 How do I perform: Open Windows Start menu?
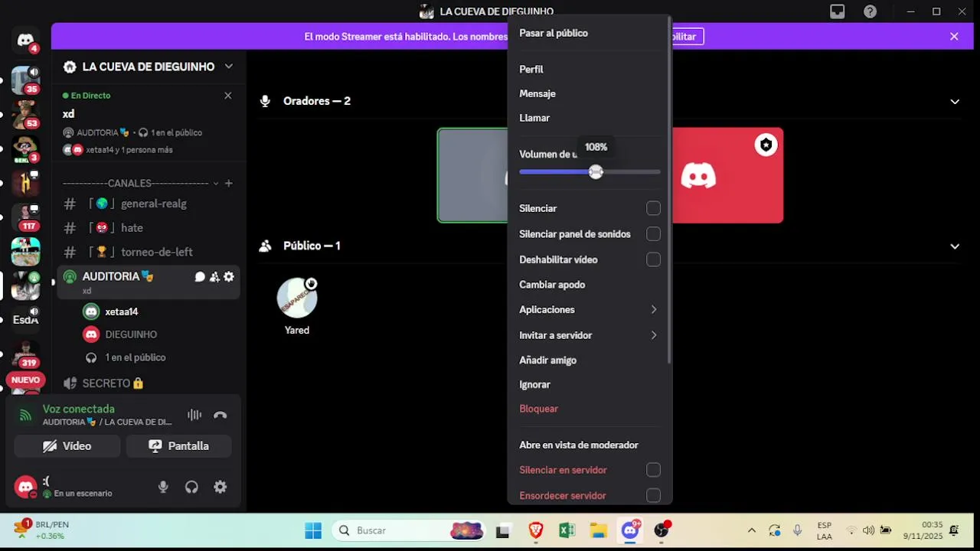tap(313, 530)
